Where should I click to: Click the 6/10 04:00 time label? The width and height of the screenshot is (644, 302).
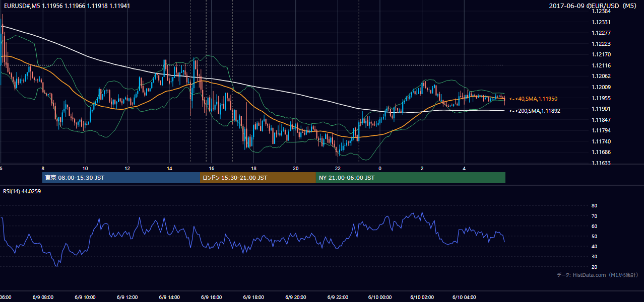tap(464, 297)
